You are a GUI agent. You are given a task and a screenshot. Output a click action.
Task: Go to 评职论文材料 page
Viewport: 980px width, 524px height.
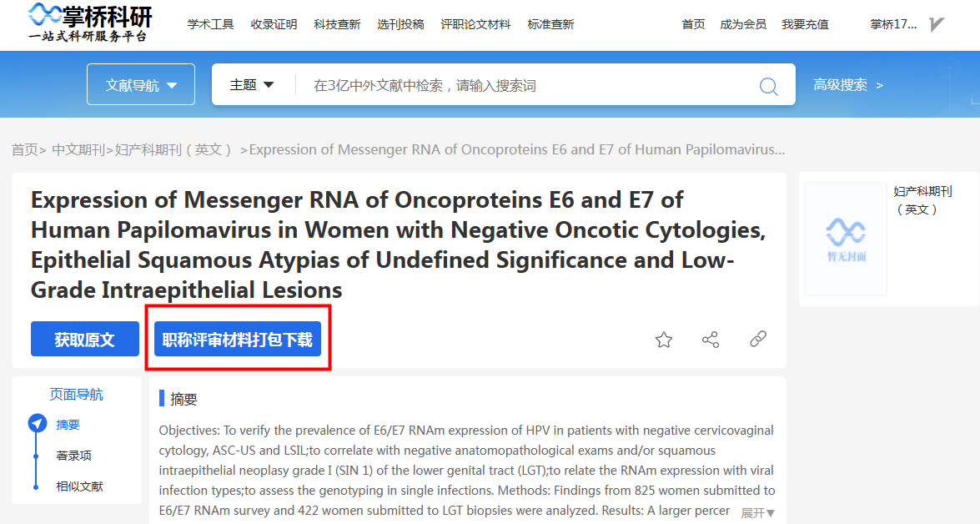pos(475,24)
